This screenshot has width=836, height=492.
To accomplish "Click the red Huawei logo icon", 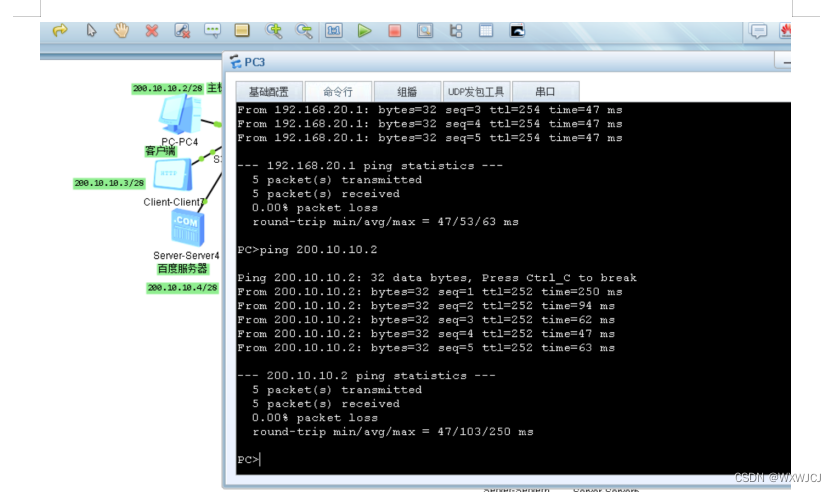I will [x=785, y=31].
